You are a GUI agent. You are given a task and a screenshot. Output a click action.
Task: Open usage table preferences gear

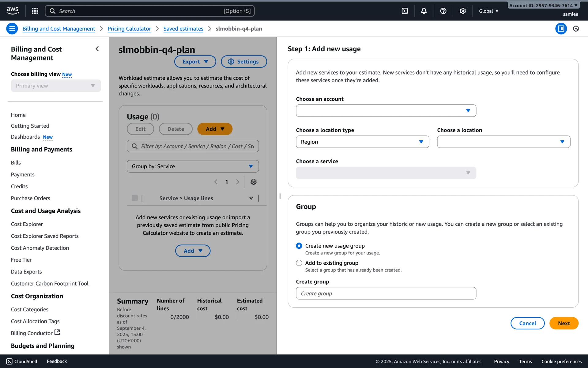[253, 182]
